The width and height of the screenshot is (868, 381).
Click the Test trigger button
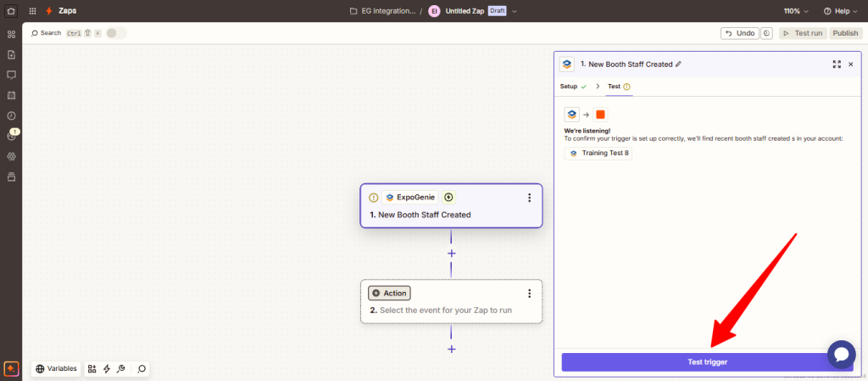706,362
